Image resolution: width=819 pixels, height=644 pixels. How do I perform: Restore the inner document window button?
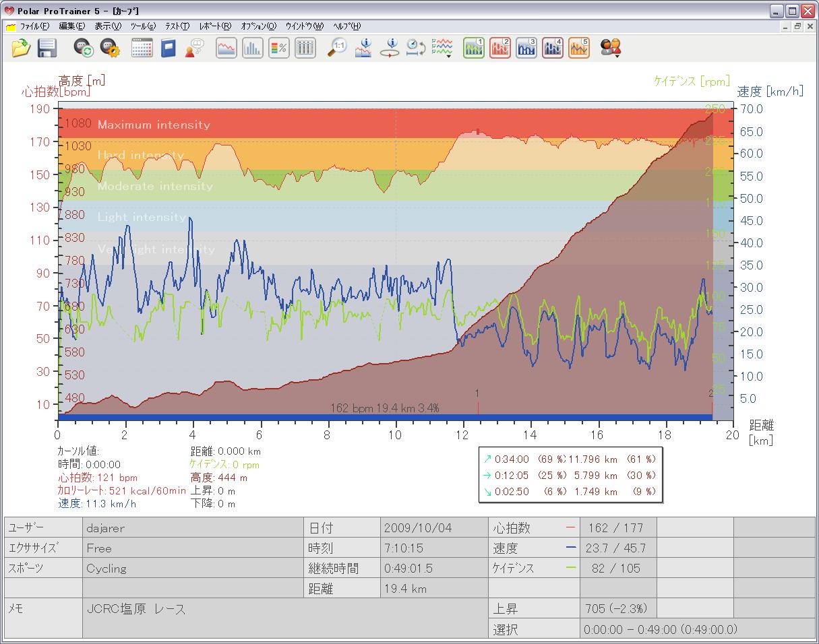tap(798, 26)
